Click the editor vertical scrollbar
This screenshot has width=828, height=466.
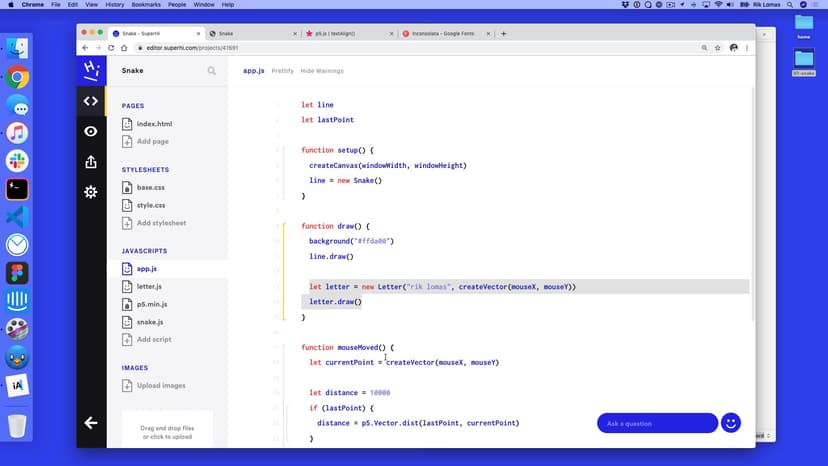pos(751,200)
